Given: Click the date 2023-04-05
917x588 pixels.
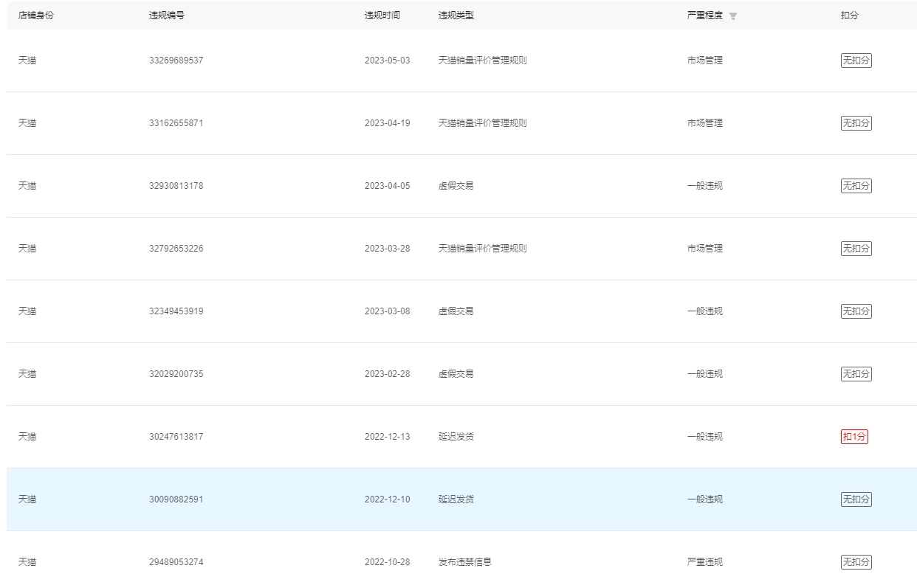Looking at the screenshot, I should [x=387, y=186].
